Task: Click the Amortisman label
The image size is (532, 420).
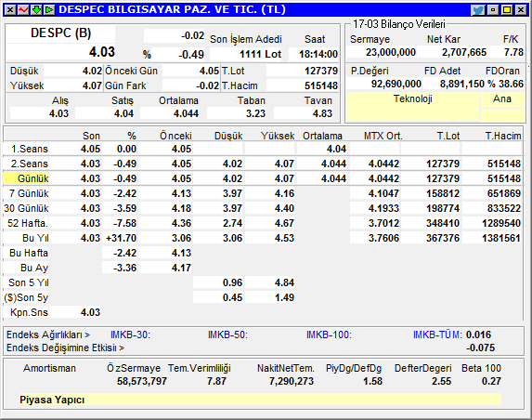Action: click(x=49, y=368)
